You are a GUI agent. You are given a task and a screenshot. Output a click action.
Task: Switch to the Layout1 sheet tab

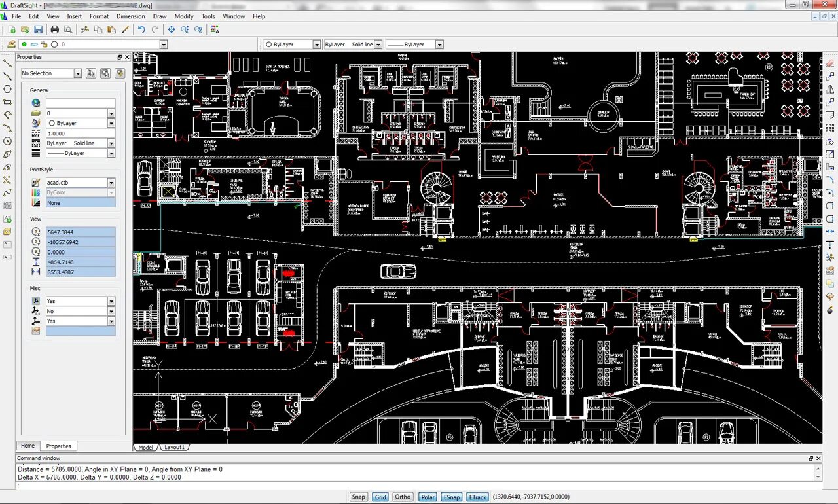coord(175,447)
